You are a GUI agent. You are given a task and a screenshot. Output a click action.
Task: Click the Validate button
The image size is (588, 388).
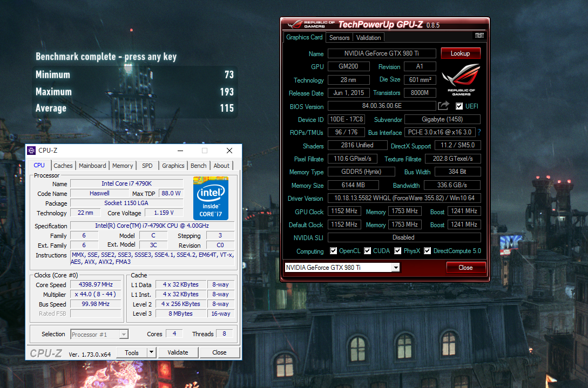(178, 352)
